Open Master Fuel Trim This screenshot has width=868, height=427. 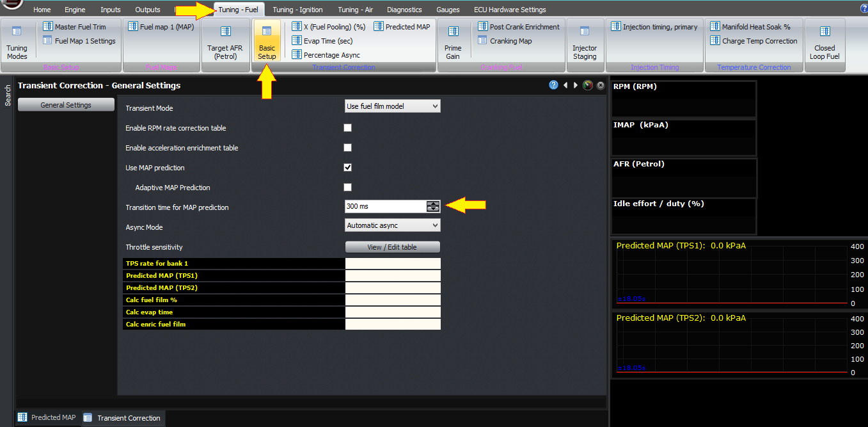74,27
